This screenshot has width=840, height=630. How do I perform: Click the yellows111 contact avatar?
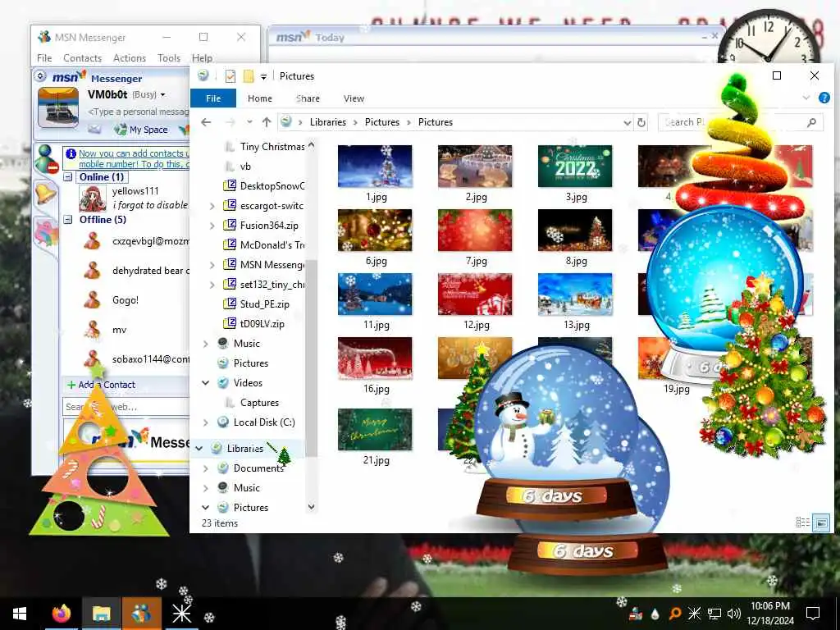(x=92, y=199)
